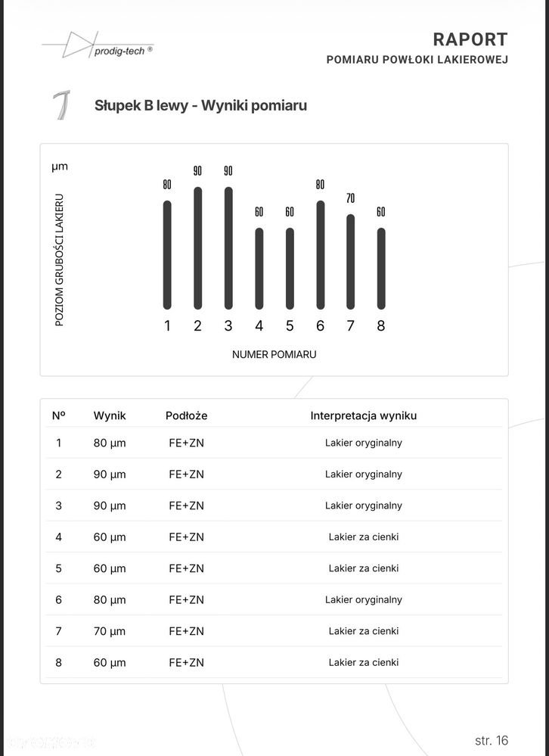Click the 'Podłoże' column header
Screen dimensions: 549x756
[186, 415]
